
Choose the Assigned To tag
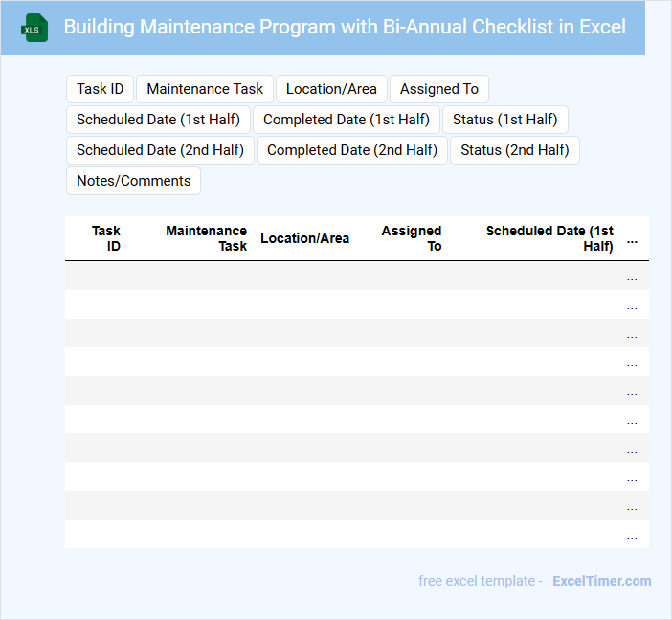[x=439, y=89]
